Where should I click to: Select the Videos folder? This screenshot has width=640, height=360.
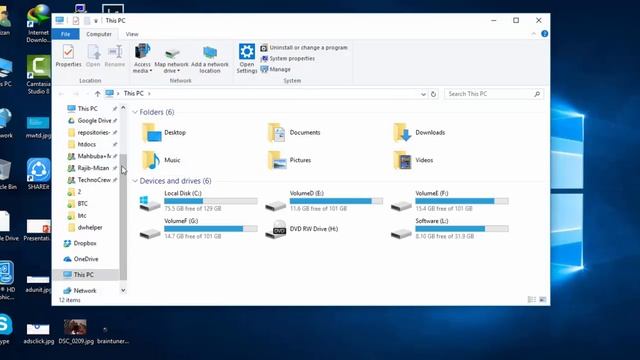(x=413, y=160)
